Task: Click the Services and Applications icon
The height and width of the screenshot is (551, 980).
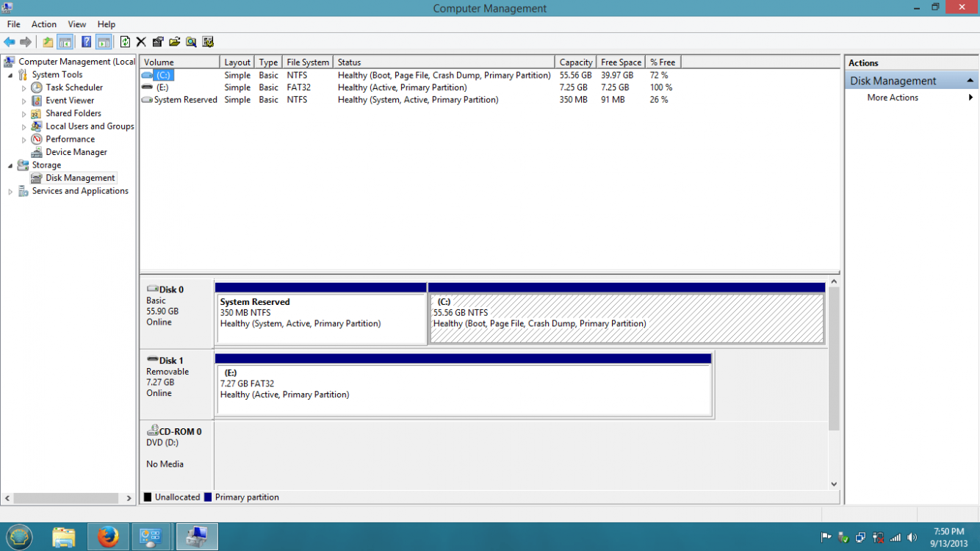Action: point(23,191)
